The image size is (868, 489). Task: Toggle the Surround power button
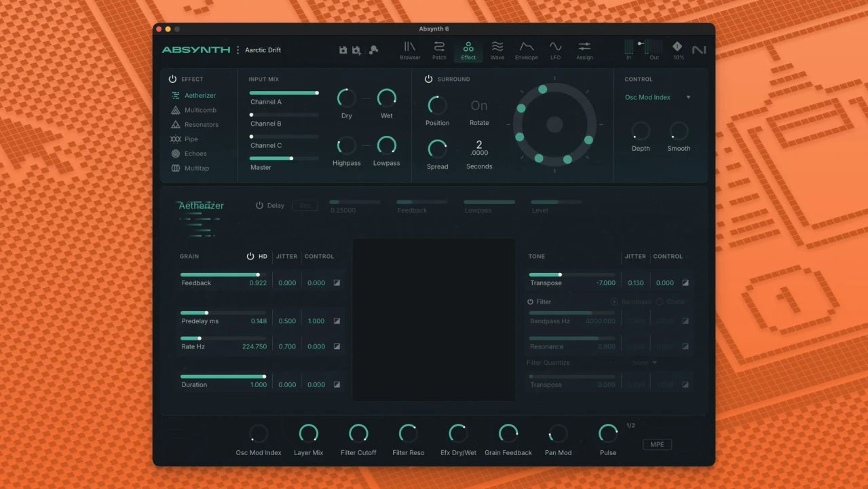pos(428,79)
